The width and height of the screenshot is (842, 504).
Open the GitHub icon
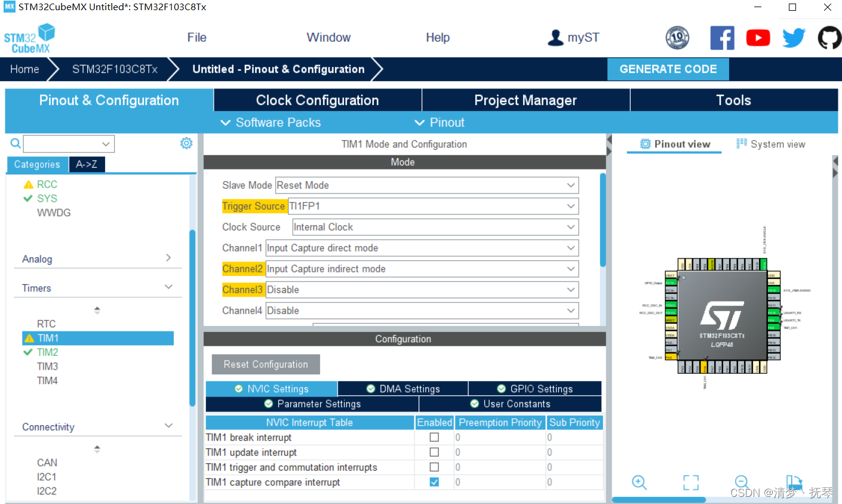coord(829,38)
